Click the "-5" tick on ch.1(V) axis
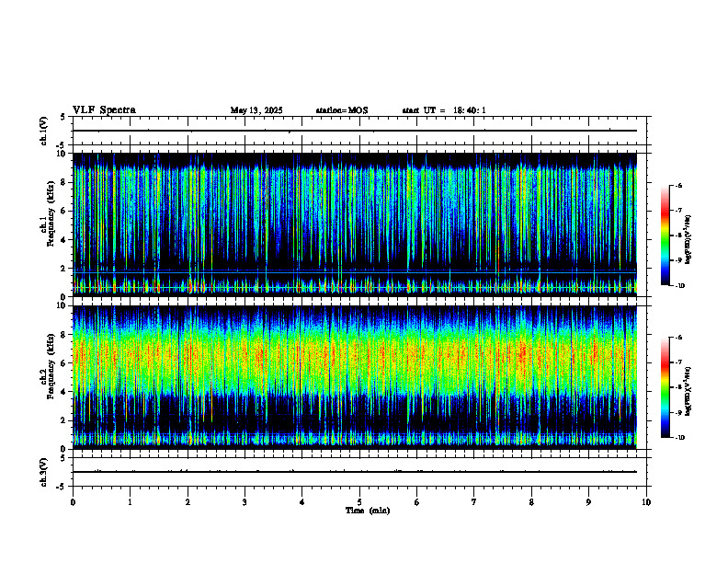The image size is (728, 563). 62,145
